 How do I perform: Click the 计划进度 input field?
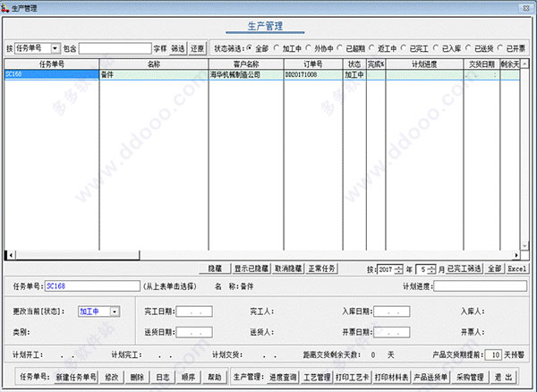point(480,286)
